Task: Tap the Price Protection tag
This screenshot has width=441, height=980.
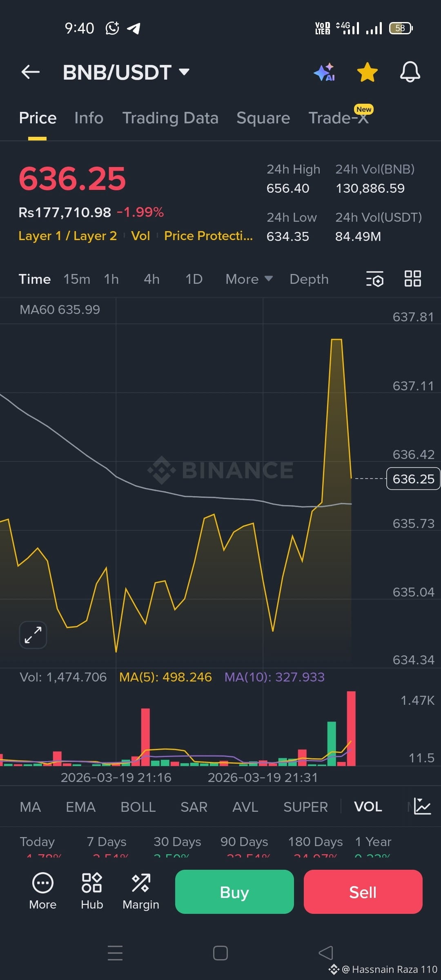Action: (x=208, y=236)
